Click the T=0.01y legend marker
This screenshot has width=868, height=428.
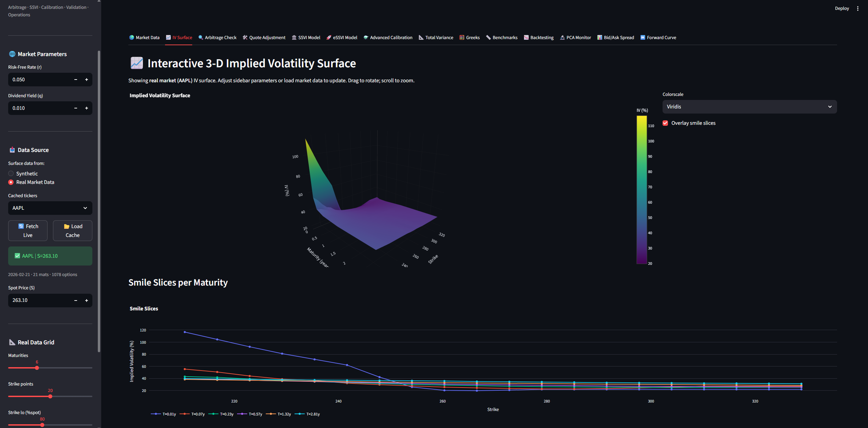coord(156,414)
